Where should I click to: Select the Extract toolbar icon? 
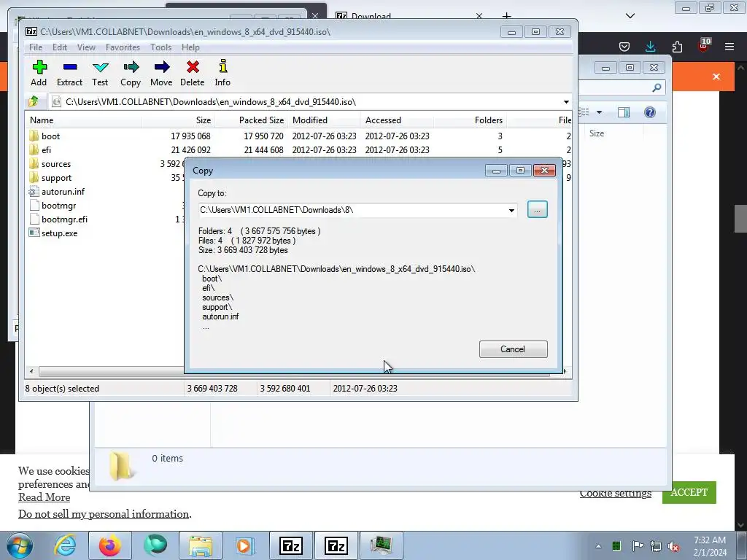pyautogui.click(x=69, y=67)
